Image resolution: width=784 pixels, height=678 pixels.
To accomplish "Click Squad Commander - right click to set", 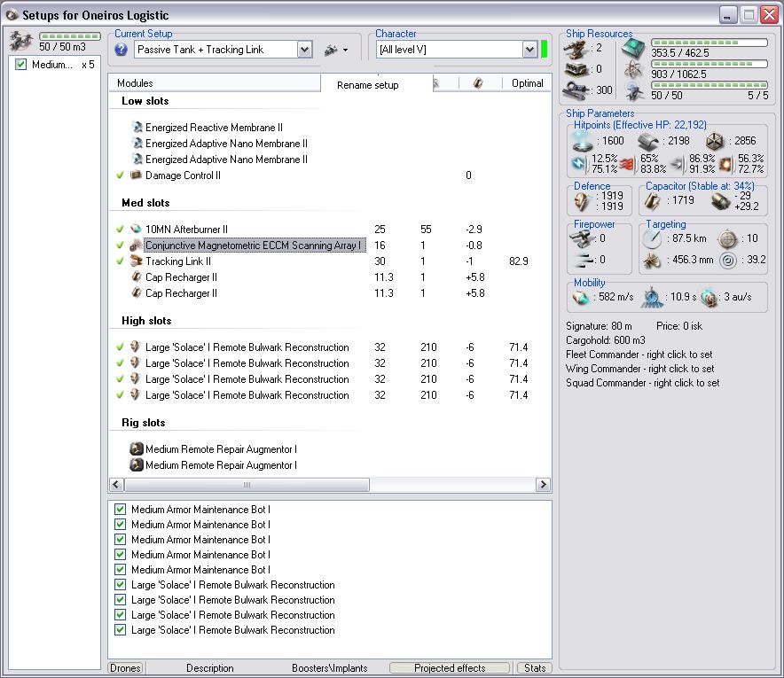I will (642, 383).
